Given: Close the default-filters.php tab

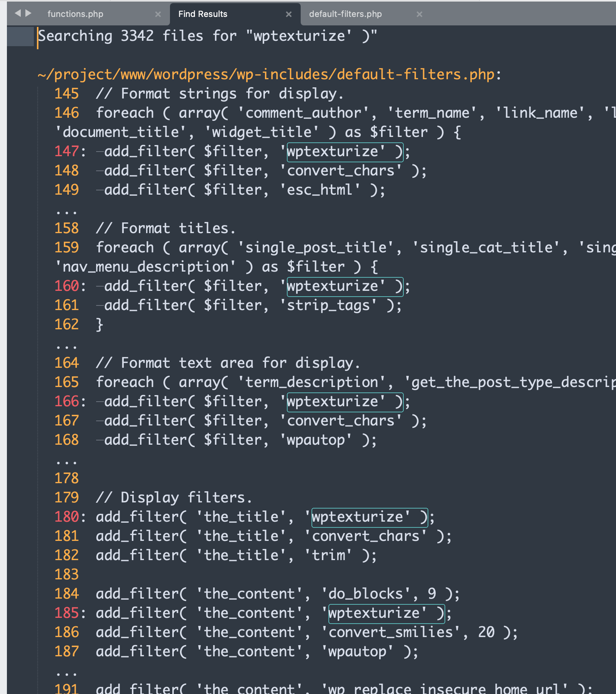Looking at the screenshot, I should tap(419, 14).
